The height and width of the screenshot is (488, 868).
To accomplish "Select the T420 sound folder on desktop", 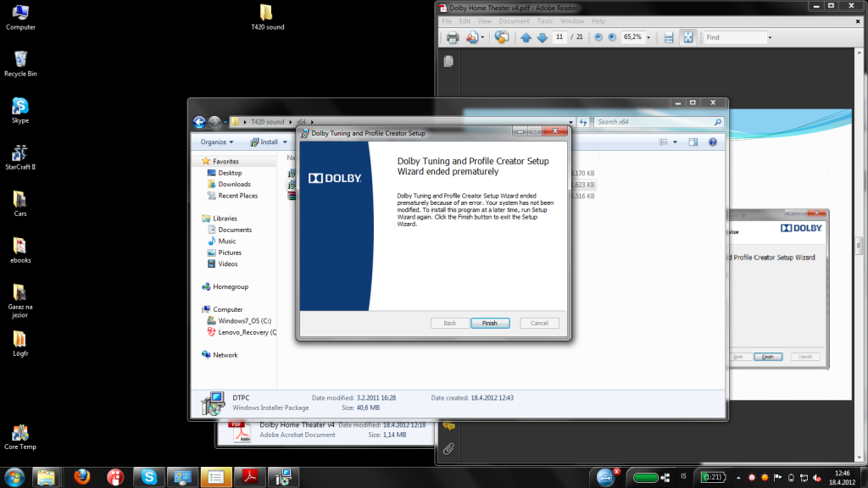I will coord(267,18).
